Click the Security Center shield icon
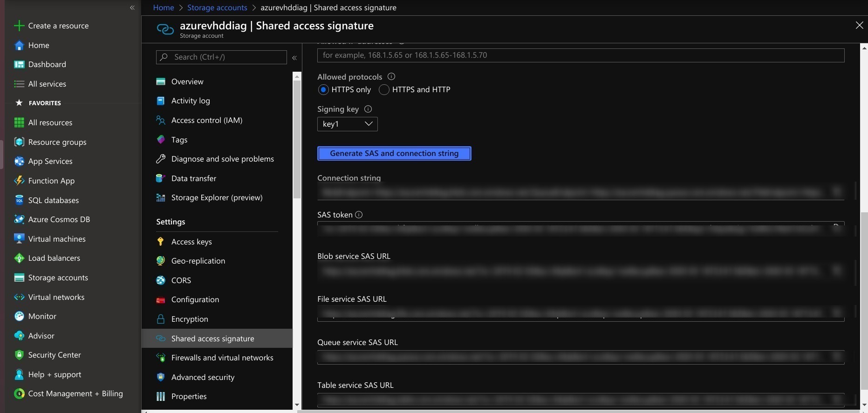This screenshot has width=868, height=413. [x=19, y=355]
